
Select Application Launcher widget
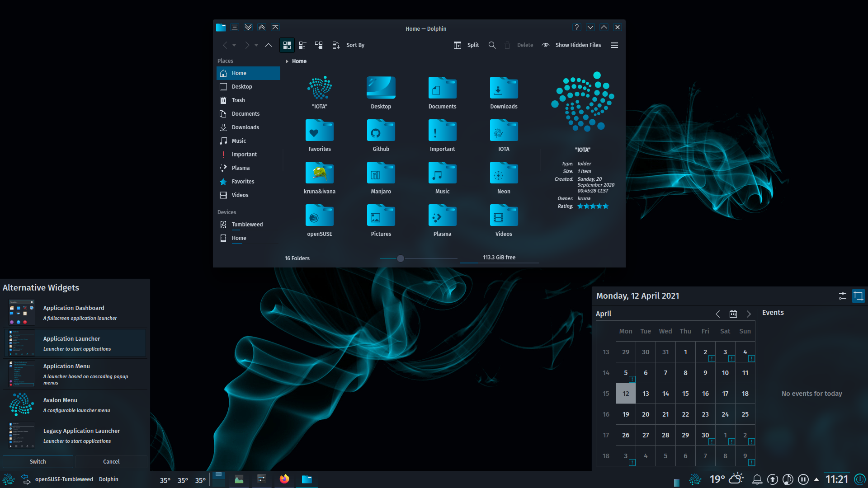(75, 343)
